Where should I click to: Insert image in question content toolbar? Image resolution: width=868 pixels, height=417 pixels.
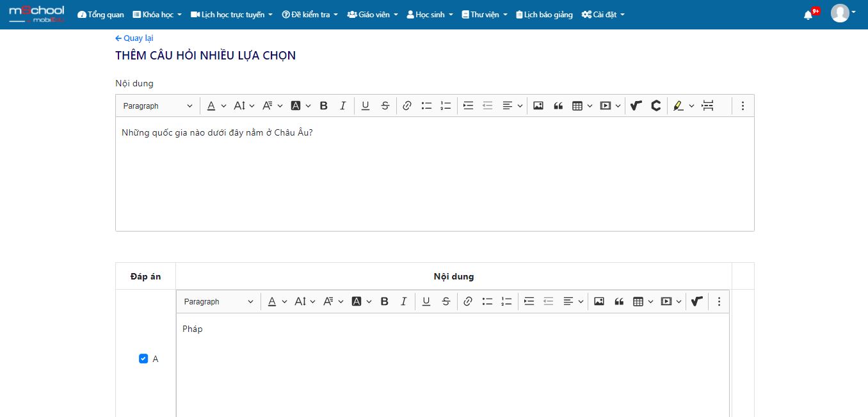tap(538, 106)
